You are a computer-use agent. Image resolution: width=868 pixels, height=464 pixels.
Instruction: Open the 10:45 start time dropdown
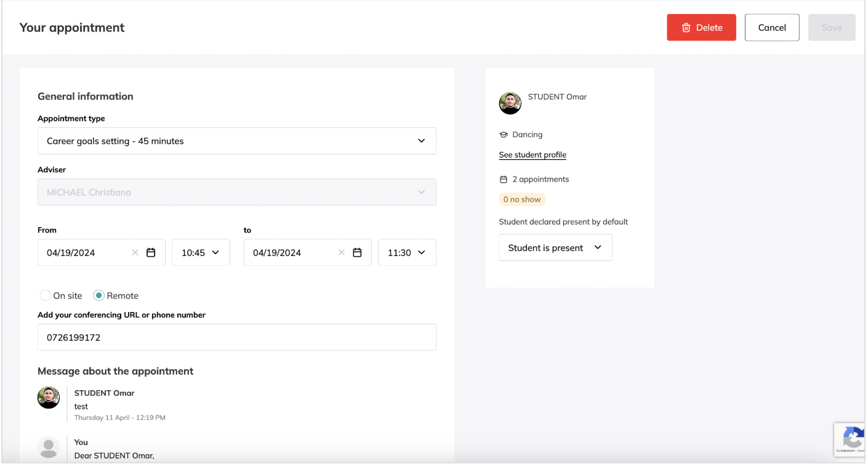[x=201, y=252]
